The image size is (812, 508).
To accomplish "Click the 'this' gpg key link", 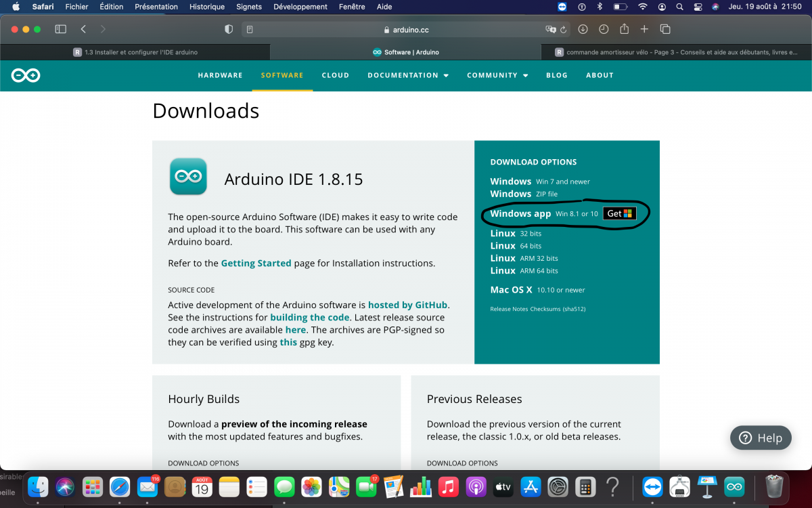I will 288,342.
